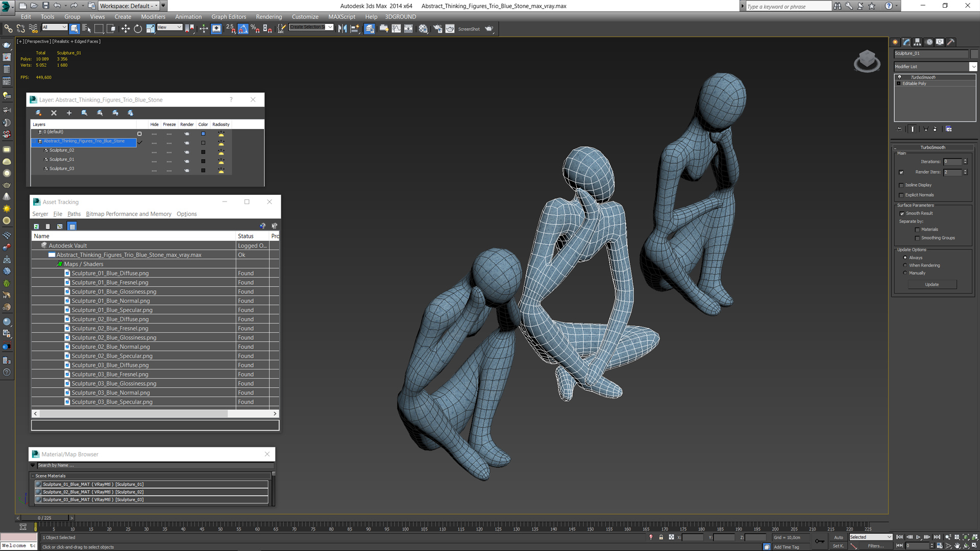Click Create New Layer plus icon

click(69, 113)
